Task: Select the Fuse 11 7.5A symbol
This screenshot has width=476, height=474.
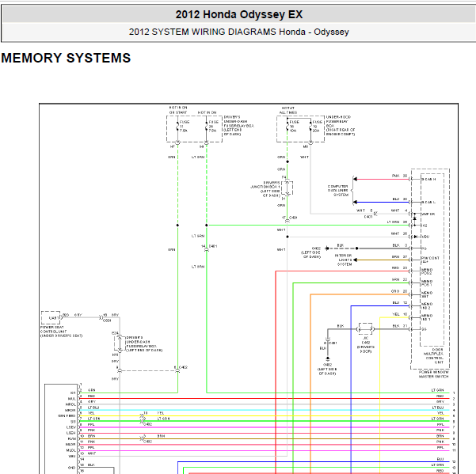Action: coord(178,127)
